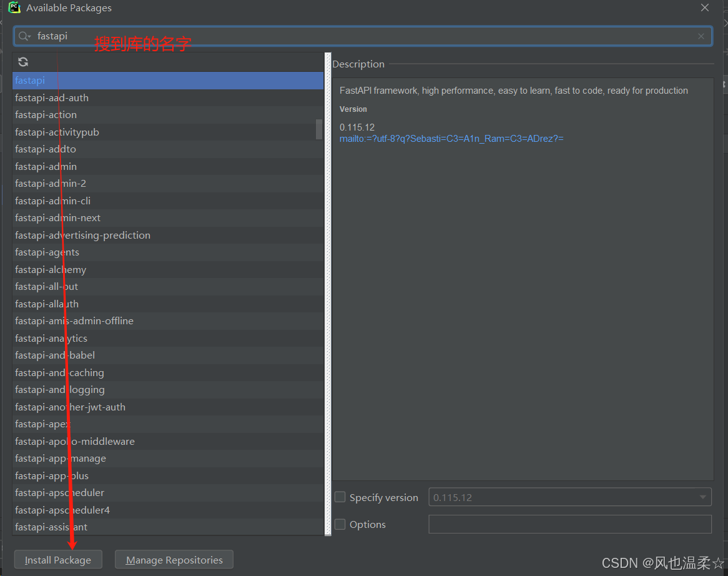Select fastapi-allauth package

click(x=168, y=304)
